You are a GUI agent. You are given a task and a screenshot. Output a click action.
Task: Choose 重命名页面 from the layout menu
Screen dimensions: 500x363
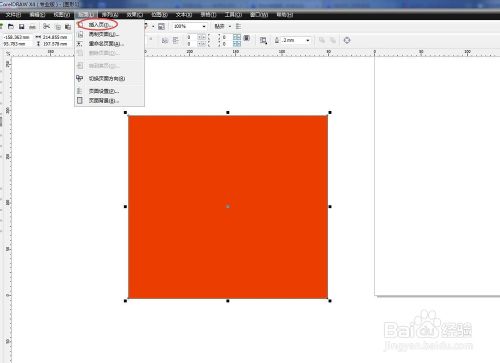110,44
